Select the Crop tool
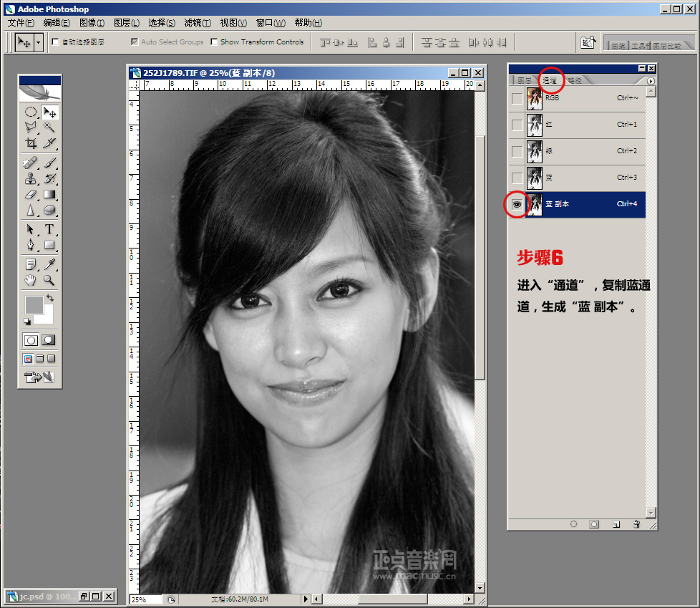 click(x=31, y=143)
